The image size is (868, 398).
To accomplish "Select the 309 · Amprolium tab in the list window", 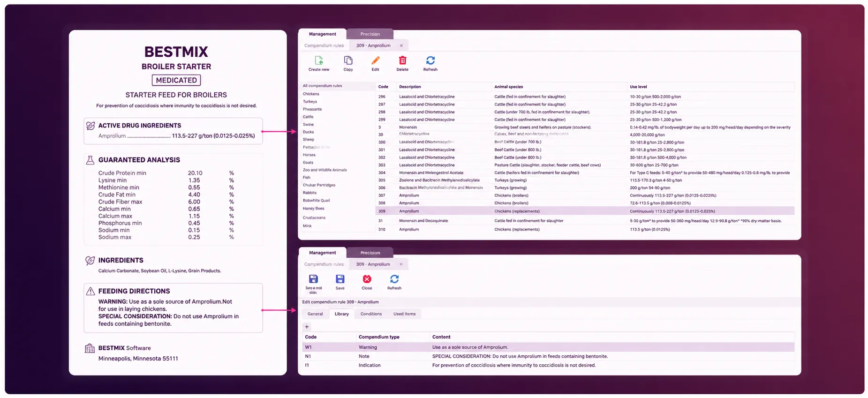I will tap(373, 45).
